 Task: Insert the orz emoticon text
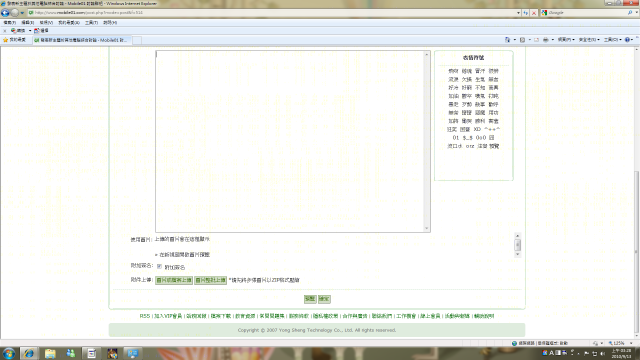click(x=470, y=146)
